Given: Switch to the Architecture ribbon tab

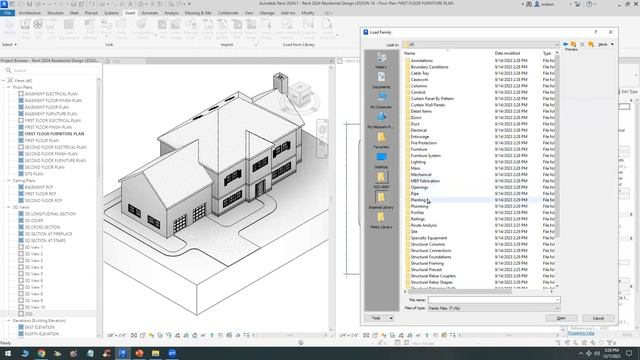Looking at the screenshot, I should 30,13.
